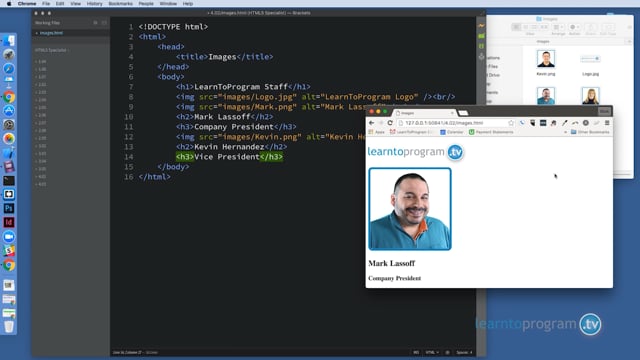Screen dimensions: 640x360
Task: Open the Working Files gear settings
Action: pos(96,23)
